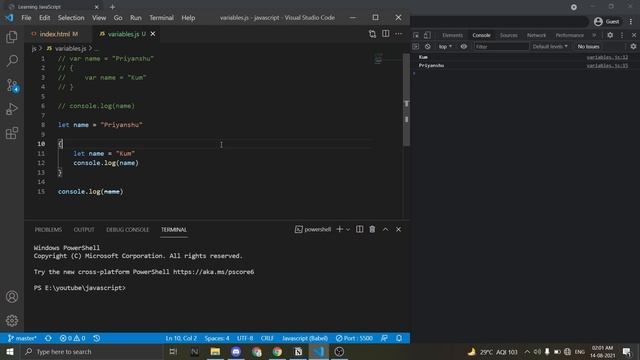This screenshot has width=640, height=360.
Task: Click the Open Changes icon in editor toolbar
Action: 372,34
